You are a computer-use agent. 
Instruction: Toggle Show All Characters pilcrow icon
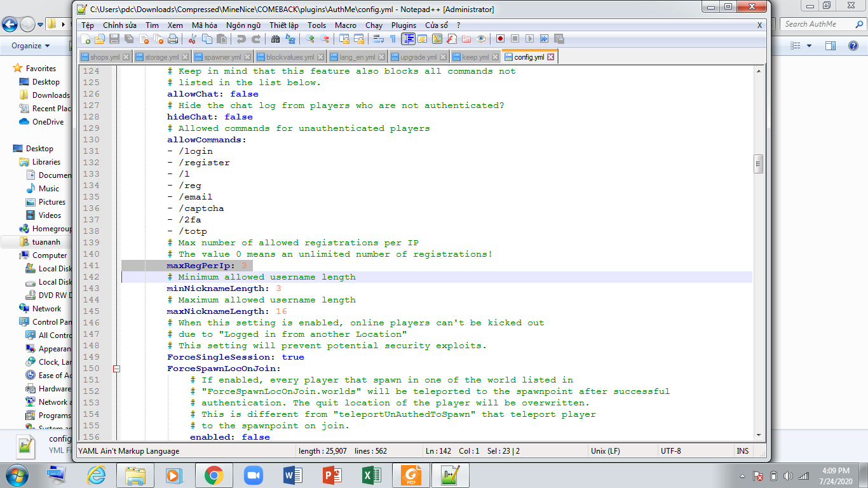pos(393,39)
